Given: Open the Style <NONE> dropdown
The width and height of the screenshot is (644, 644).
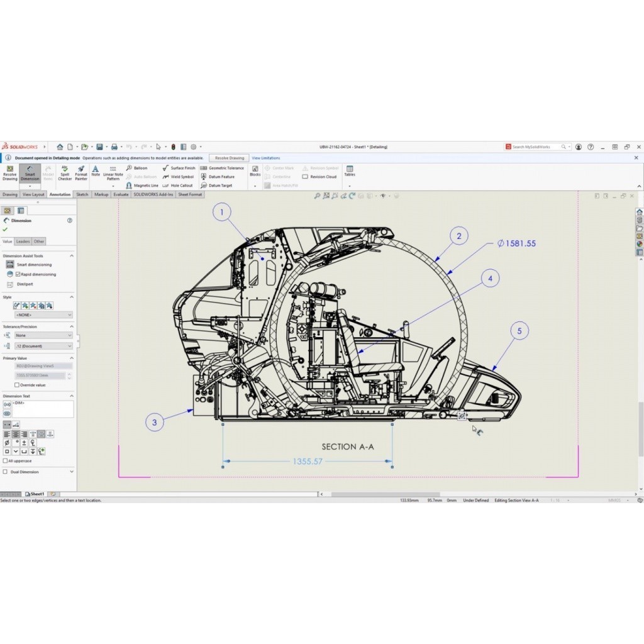Looking at the screenshot, I should click(43, 314).
